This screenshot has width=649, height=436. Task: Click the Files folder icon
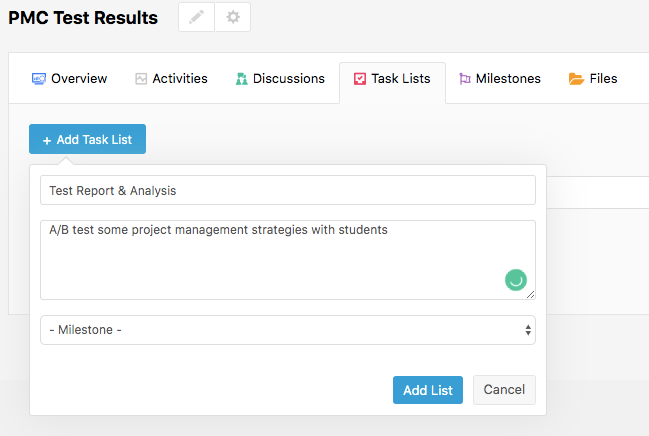tap(576, 79)
